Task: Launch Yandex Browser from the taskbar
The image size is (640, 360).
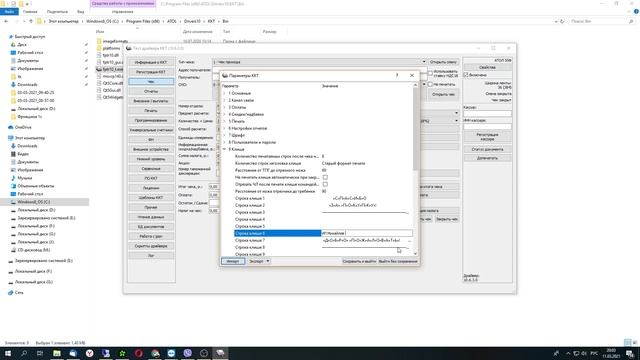Action: click(89, 353)
